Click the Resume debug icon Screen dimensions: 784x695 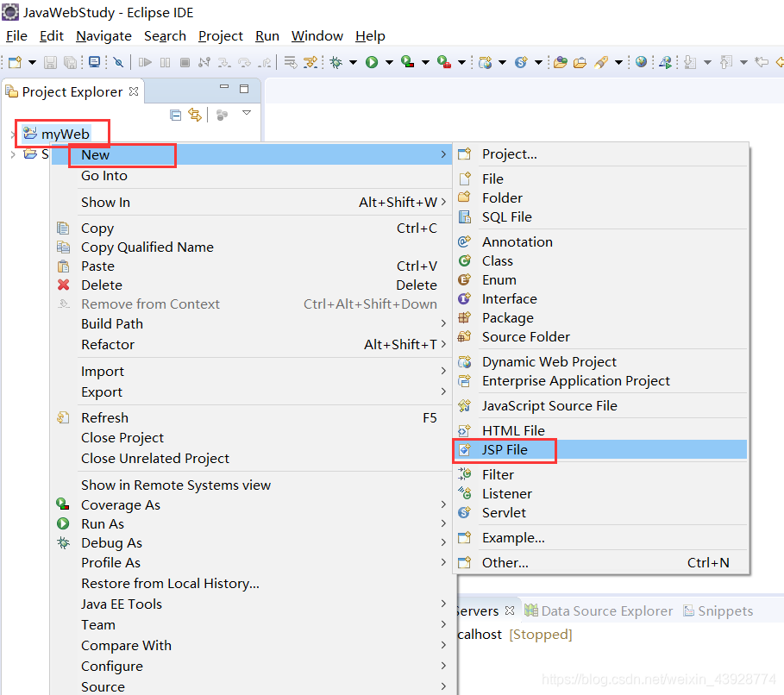coord(145,62)
